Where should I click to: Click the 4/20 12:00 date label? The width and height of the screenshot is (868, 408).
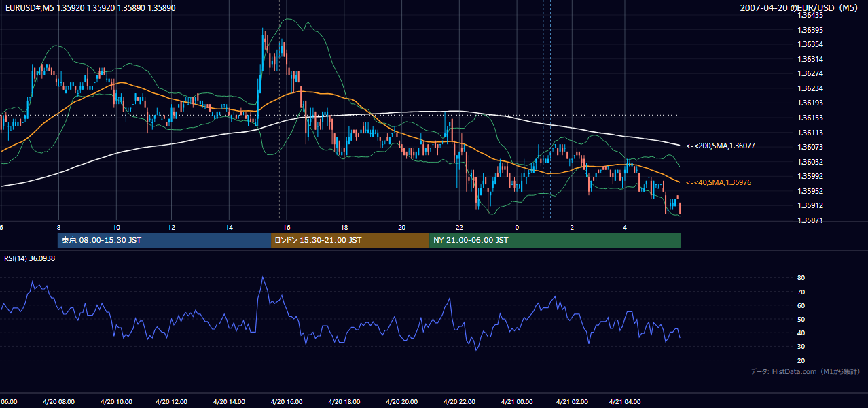coord(171,401)
